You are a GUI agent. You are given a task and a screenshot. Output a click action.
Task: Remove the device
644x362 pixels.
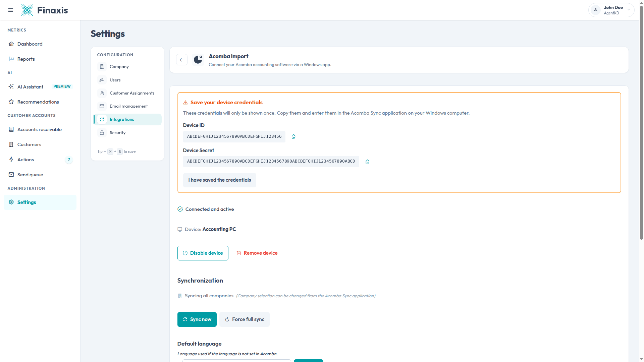point(257,253)
